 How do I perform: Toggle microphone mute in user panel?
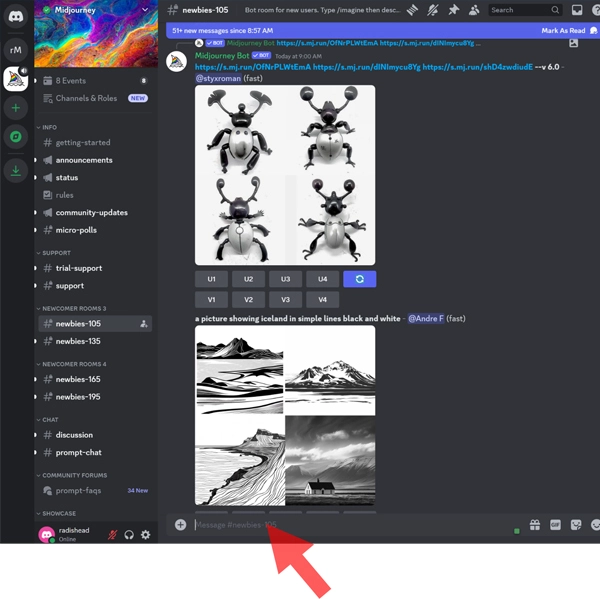coord(112,535)
